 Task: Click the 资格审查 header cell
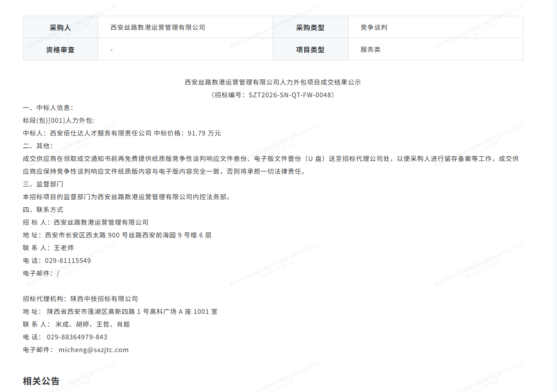coord(60,50)
